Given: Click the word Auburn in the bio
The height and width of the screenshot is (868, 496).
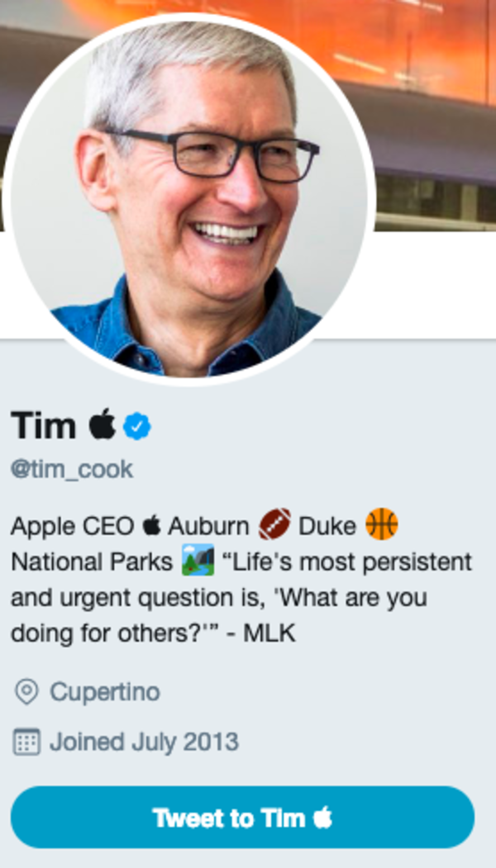Looking at the screenshot, I should [x=209, y=524].
